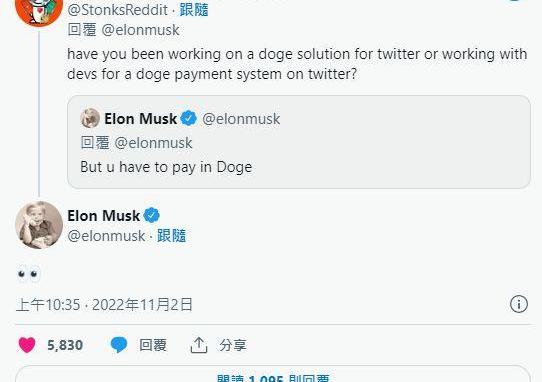Click the small avatar in quoted tweet
The width and height of the screenshot is (542, 382).
click(x=90, y=118)
